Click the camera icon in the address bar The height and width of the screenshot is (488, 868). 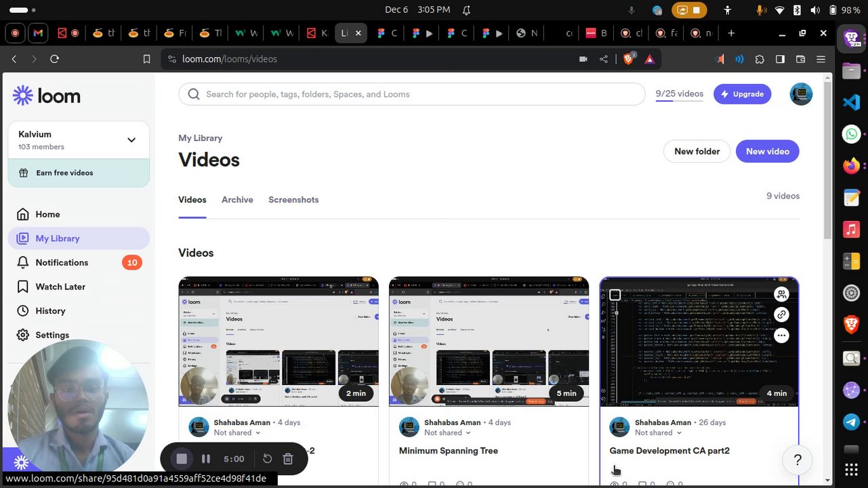pyautogui.click(x=583, y=59)
